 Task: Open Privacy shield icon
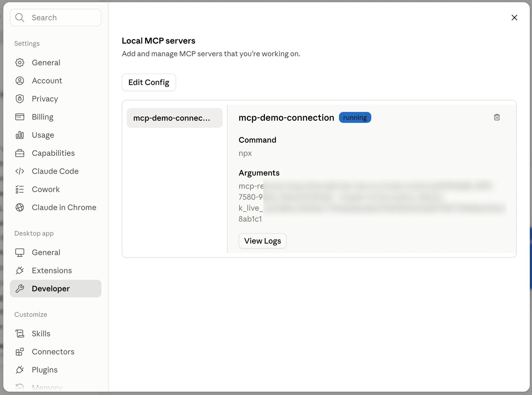[20, 99]
